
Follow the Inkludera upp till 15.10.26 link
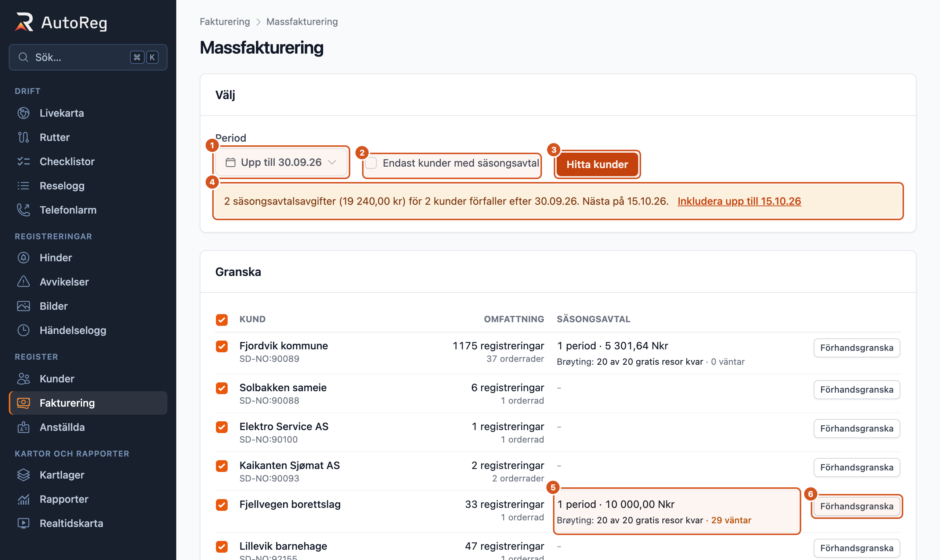[739, 201]
